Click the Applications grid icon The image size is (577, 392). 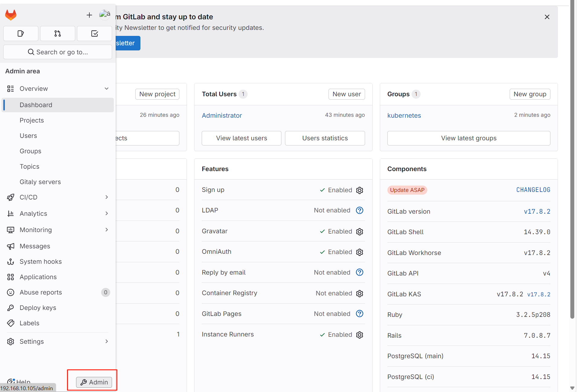11,277
